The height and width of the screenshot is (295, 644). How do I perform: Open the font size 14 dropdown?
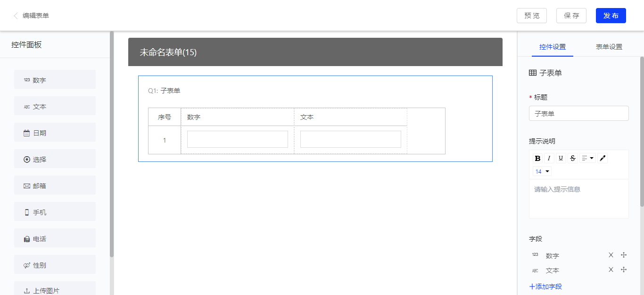tap(542, 171)
